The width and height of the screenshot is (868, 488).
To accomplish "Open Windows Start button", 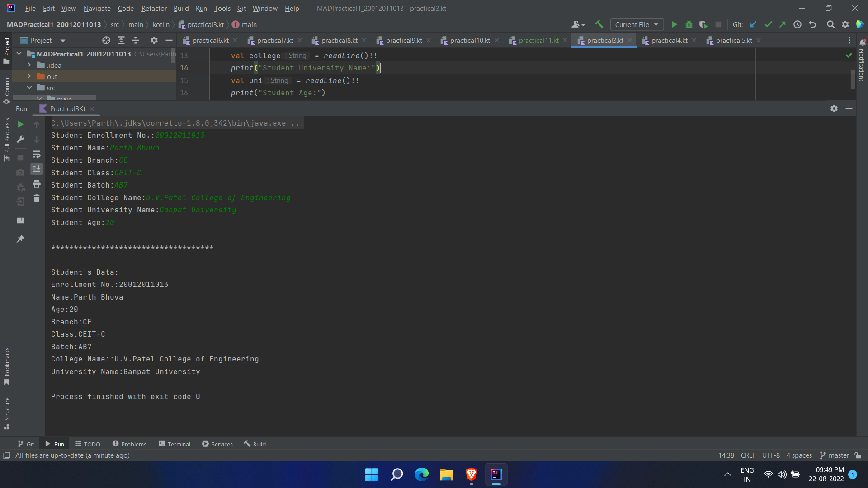I will point(372,474).
